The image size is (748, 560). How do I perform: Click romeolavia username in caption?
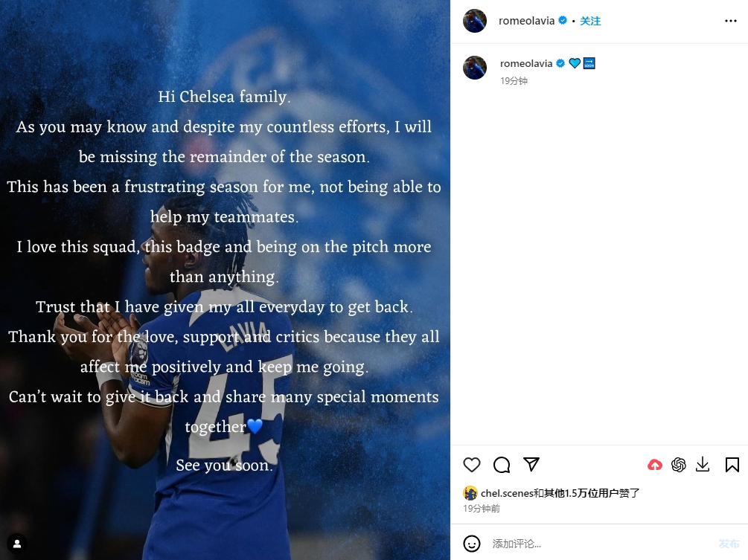(525, 63)
